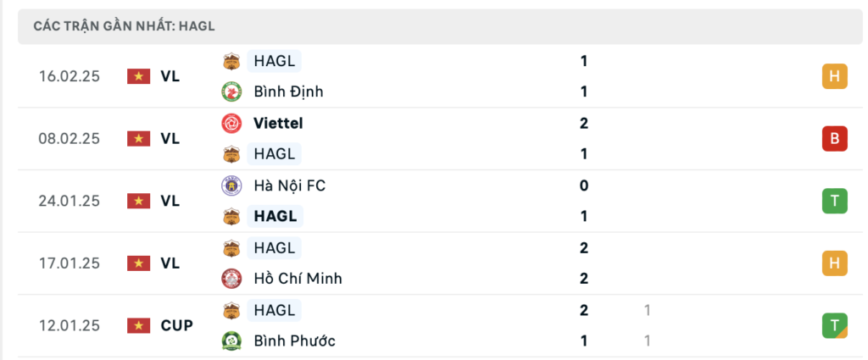
Task: Click the Bình Phước green club logo
Action: [x=231, y=341]
